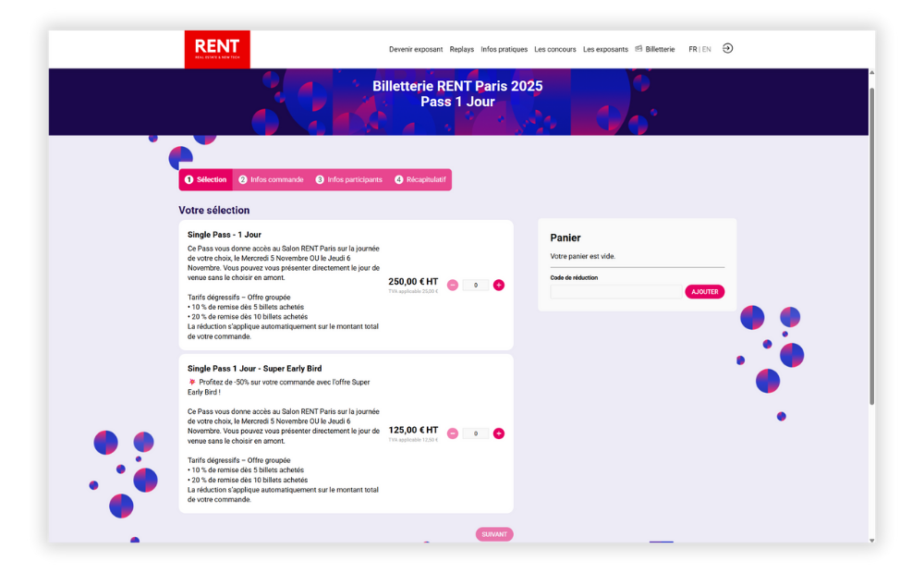The width and height of the screenshot is (924, 573).
Task: Click the login arrow icon
Action: point(727,48)
